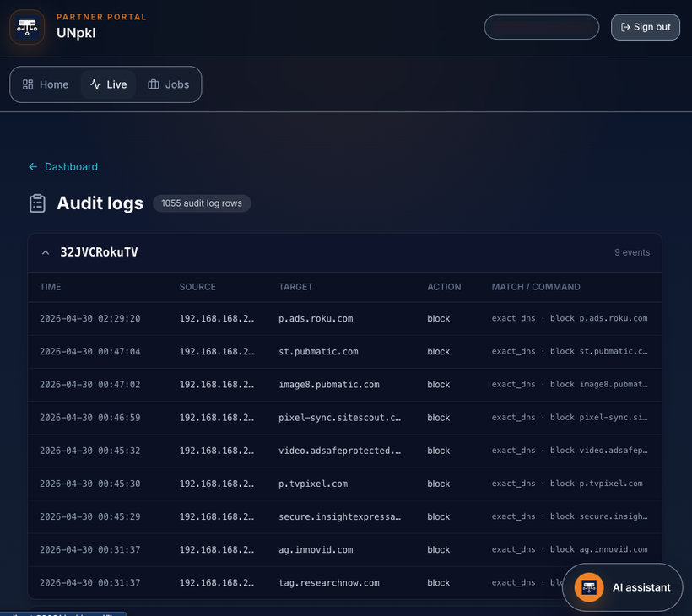The image size is (692, 616).
Task: Click timestamp 2026-04-30 02:29:20
Action: point(90,319)
